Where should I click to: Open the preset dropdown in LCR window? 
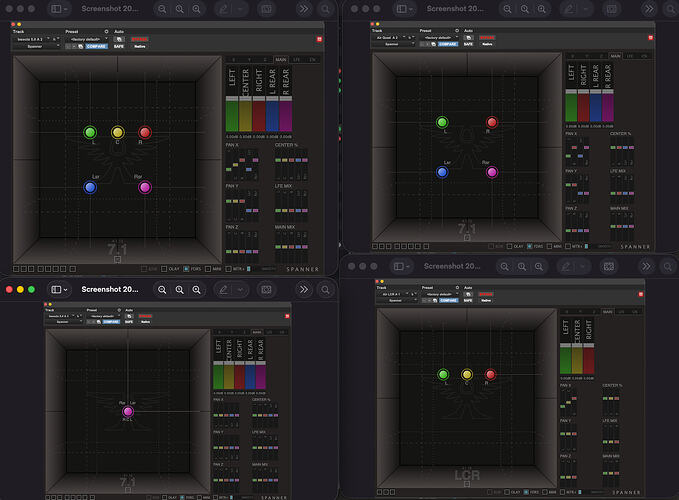coord(440,294)
